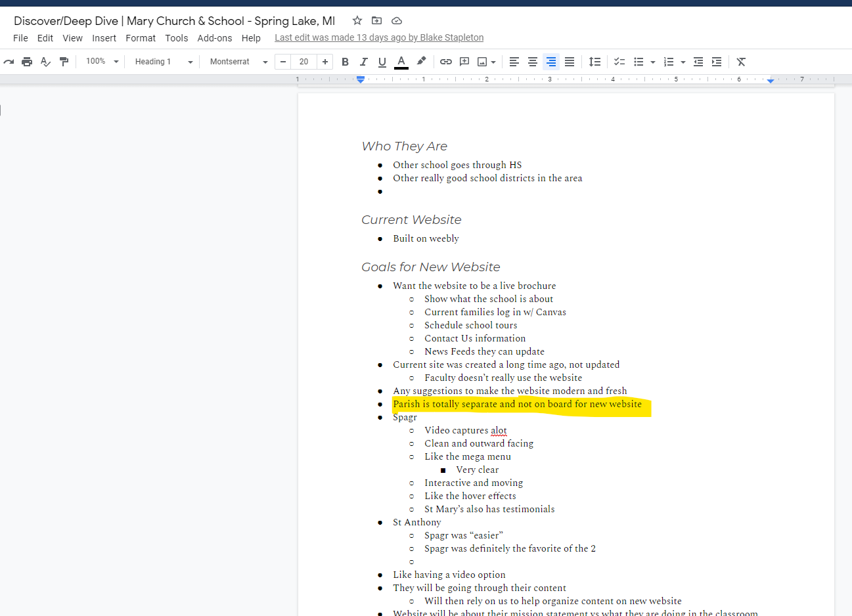Add a comment using toolbar icon

(464, 62)
